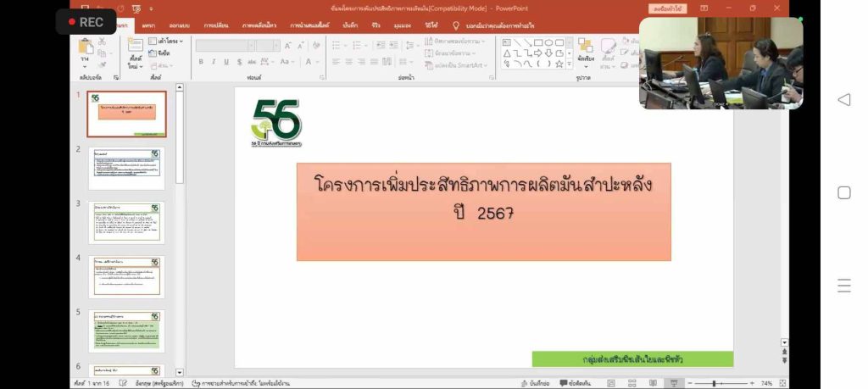Screen dimensions: 868x389
Task: Open the Line Spacing dropdown
Action: [x=412, y=46]
